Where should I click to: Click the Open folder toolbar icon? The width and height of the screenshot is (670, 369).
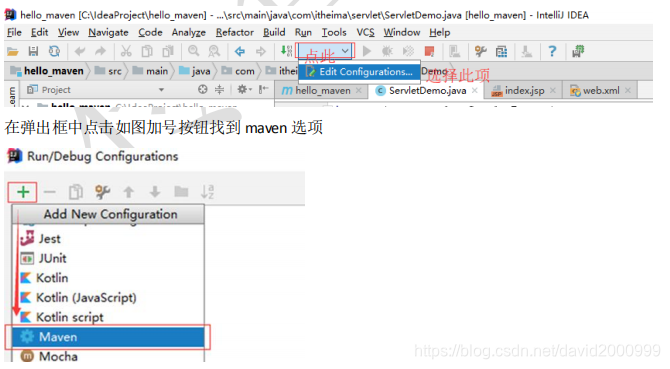click(x=13, y=52)
